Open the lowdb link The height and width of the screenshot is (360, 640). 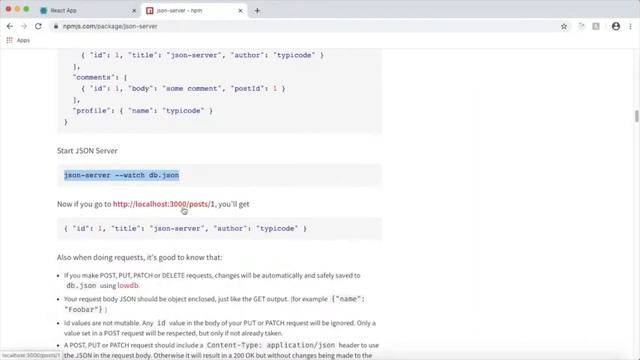pyautogui.click(x=128, y=285)
